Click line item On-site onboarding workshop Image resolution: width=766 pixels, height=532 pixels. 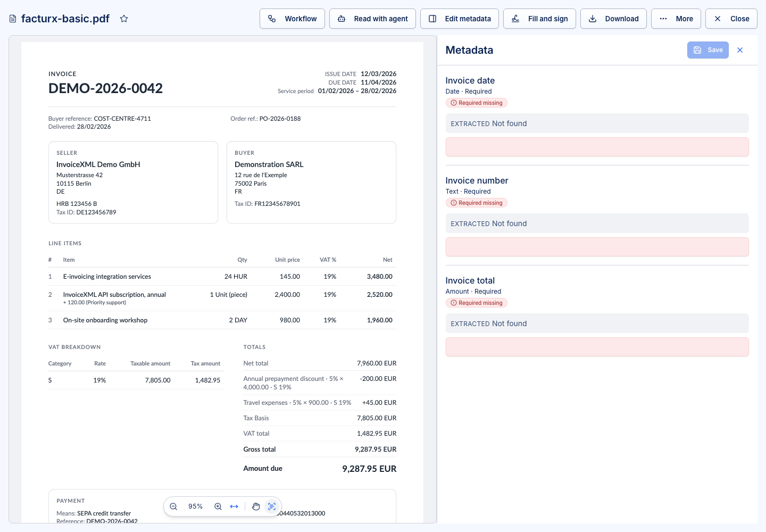point(105,320)
